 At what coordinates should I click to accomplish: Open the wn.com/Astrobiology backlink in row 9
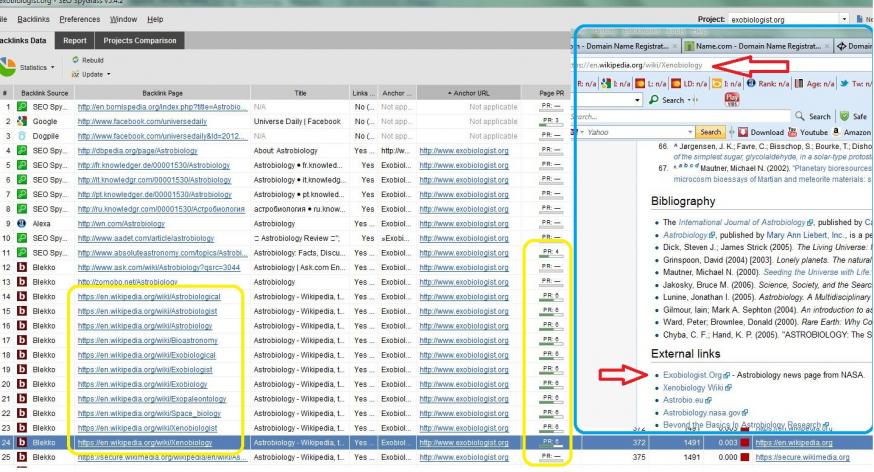pyautogui.click(x=121, y=223)
